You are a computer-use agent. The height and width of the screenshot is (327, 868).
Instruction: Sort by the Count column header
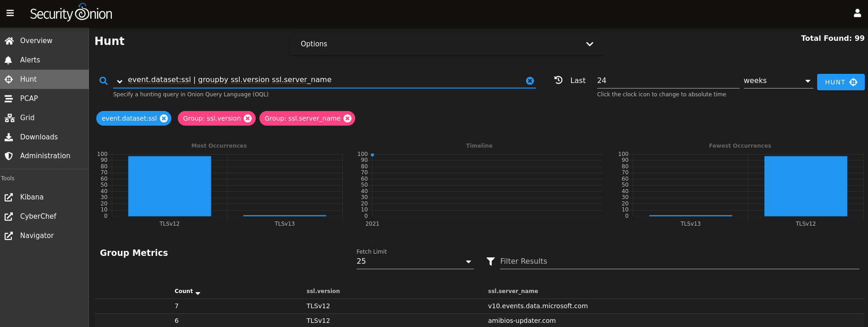187,291
